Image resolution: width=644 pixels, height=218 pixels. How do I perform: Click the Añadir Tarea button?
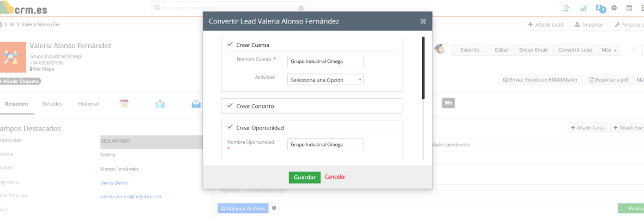[588, 128]
